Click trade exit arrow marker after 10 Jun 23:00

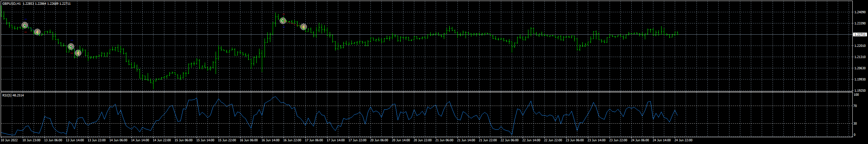point(37,32)
